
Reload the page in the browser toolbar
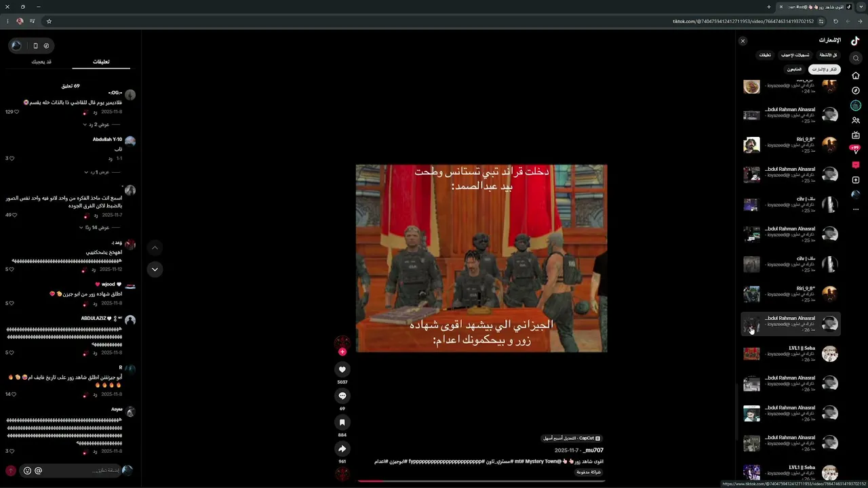(x=835, y=21)
